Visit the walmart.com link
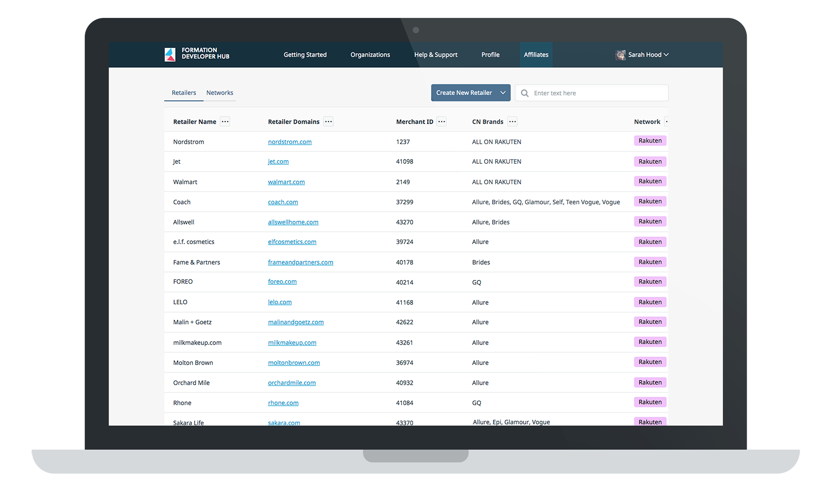This screenshot has width=832, height=504. 286,182
